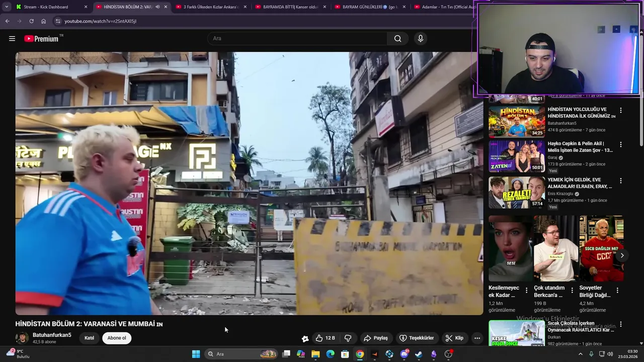The height and width of the screenshot is (362, 644).
Task: Open options for Çok utandım Berkcan'a short
Action: pyautogui.click(x=572, y=291)
